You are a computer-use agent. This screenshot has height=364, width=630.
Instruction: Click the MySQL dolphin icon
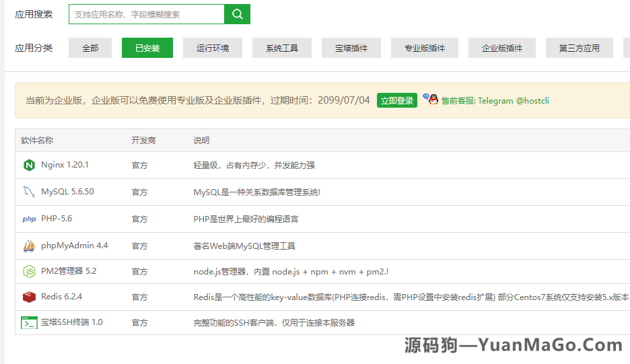[29, 192]
